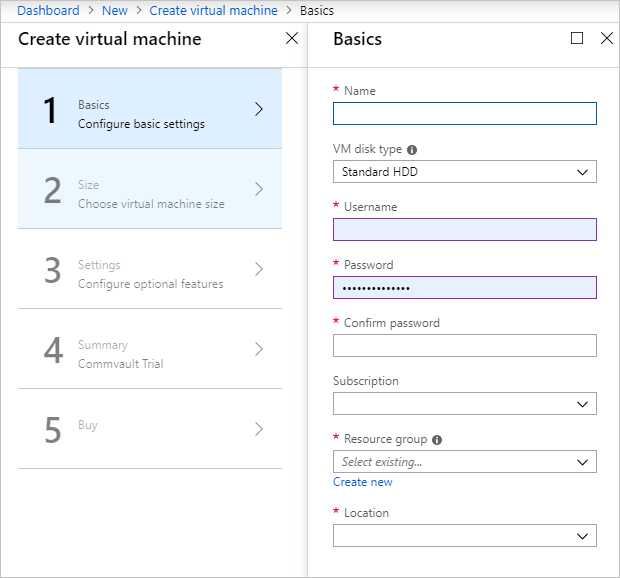Expand the Resource group select existing dropdown
This screenshot has height=578, width=620.
pos(464,462)
